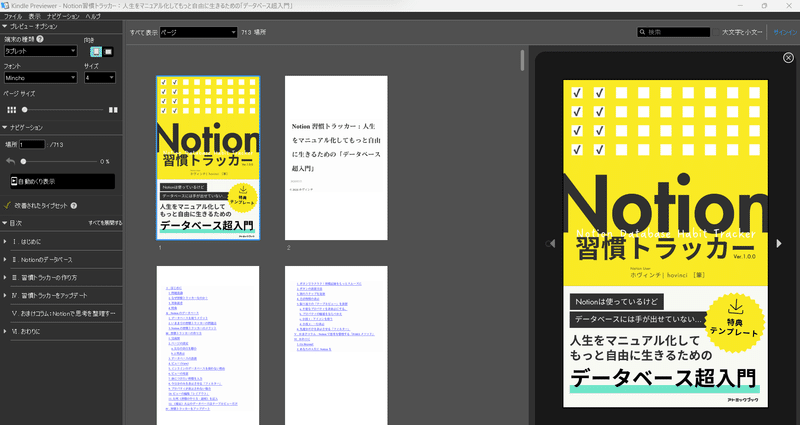Click すべてを展開する link
Image resolution: width=800 pixels, height=425 pixels.
point(105,223)
